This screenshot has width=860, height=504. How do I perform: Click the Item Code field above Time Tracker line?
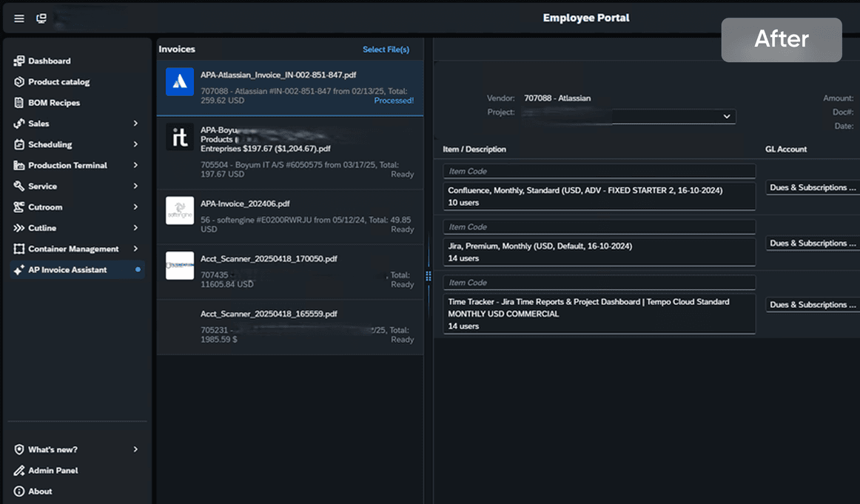tap(599, 283)
